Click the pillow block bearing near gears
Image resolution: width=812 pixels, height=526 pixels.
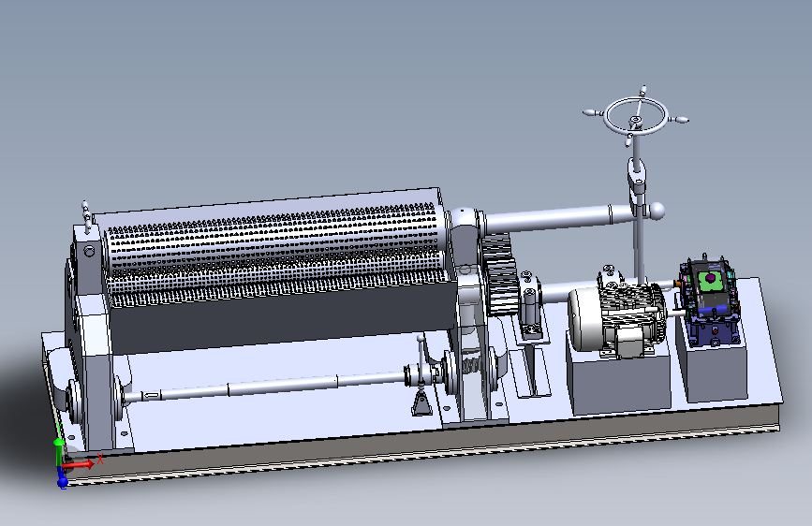coord(531,306)
